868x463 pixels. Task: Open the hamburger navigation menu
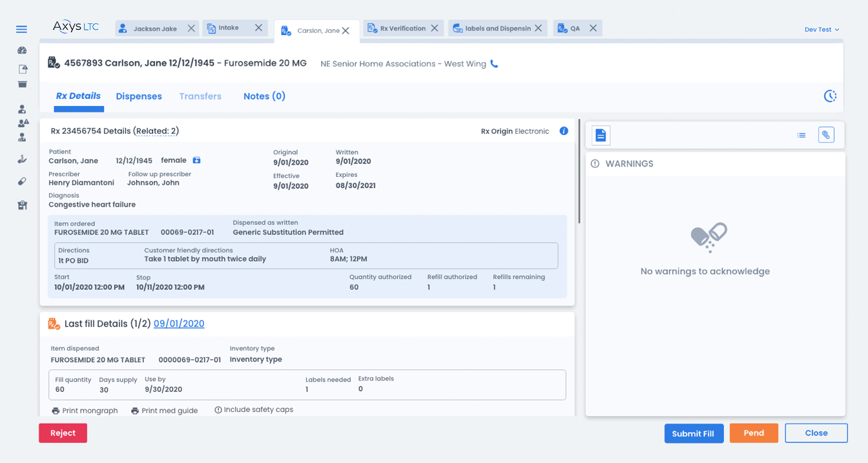[x=21, y=30]
